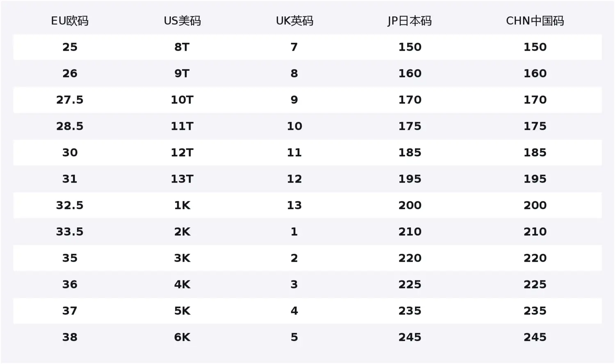Select JP size 160 cell

pyautogui.click(x=410, y=74)
